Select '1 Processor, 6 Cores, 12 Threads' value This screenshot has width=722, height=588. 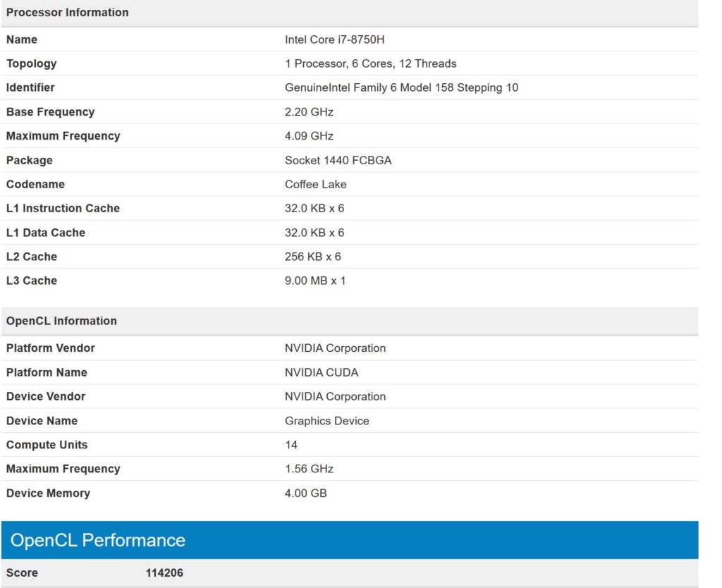[x=370, y=63]
